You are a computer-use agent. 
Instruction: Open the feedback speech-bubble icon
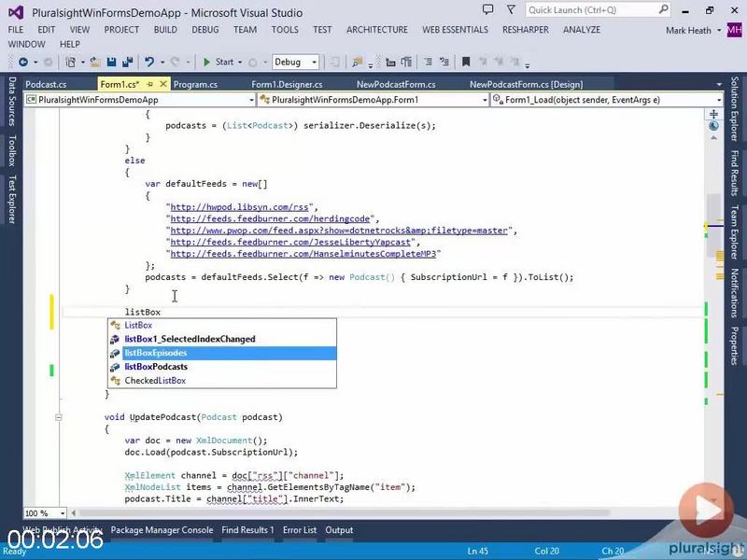487,9
